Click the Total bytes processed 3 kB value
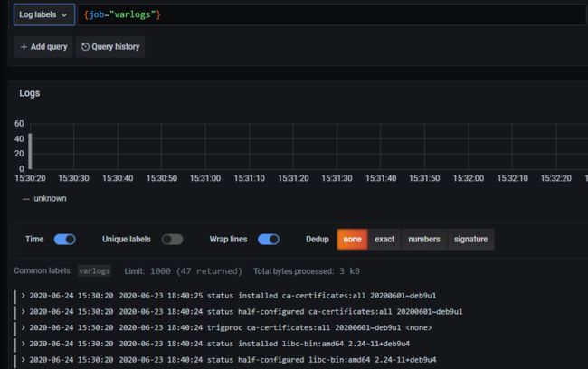The image size is (588, 369). pyautogui.click(x=349, y=271)
